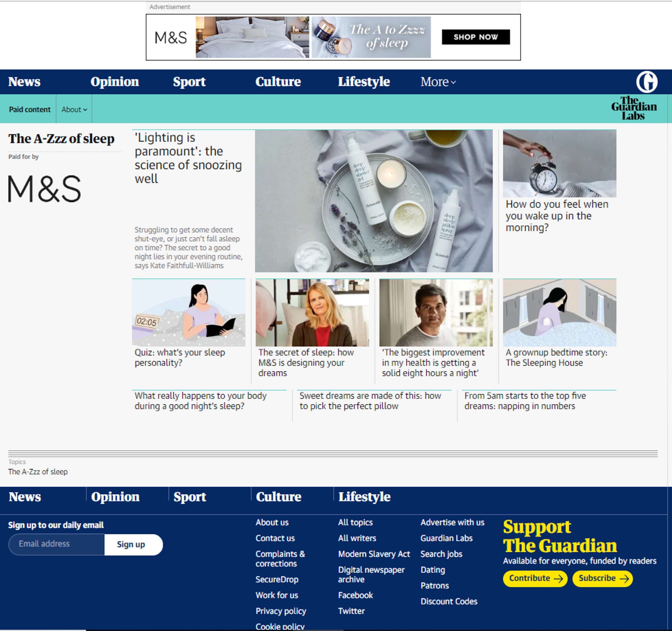Click the Support The Guardian heading
Viewport: 672px width, 631px height.
click(560, 537)
